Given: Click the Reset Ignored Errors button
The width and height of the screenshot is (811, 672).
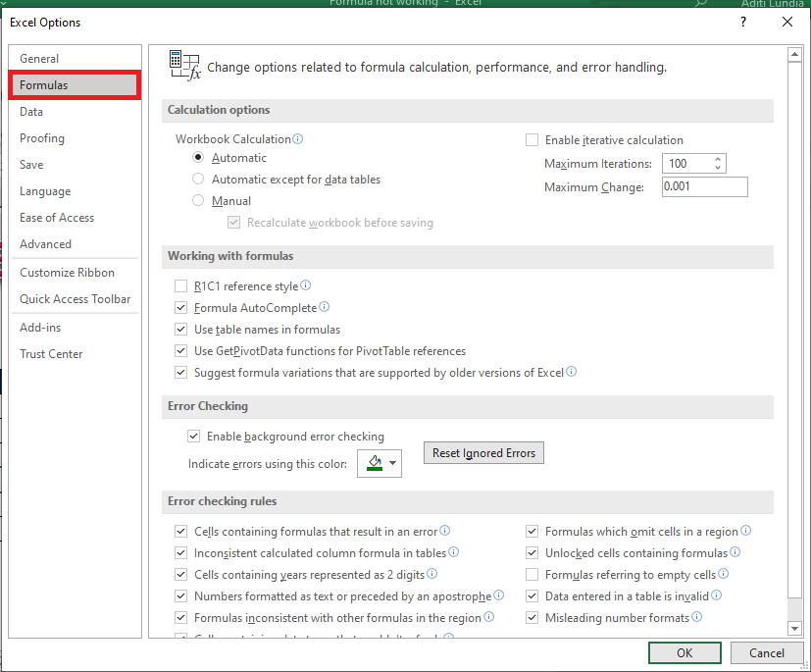Looking at the screenshot, I should (x=483, y=452).
